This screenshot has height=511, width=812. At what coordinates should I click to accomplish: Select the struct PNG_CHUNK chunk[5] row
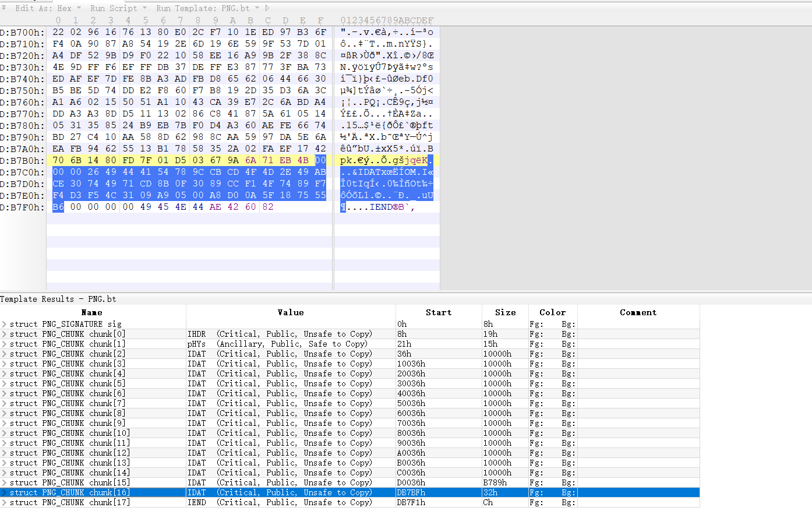tap(349, 384)
